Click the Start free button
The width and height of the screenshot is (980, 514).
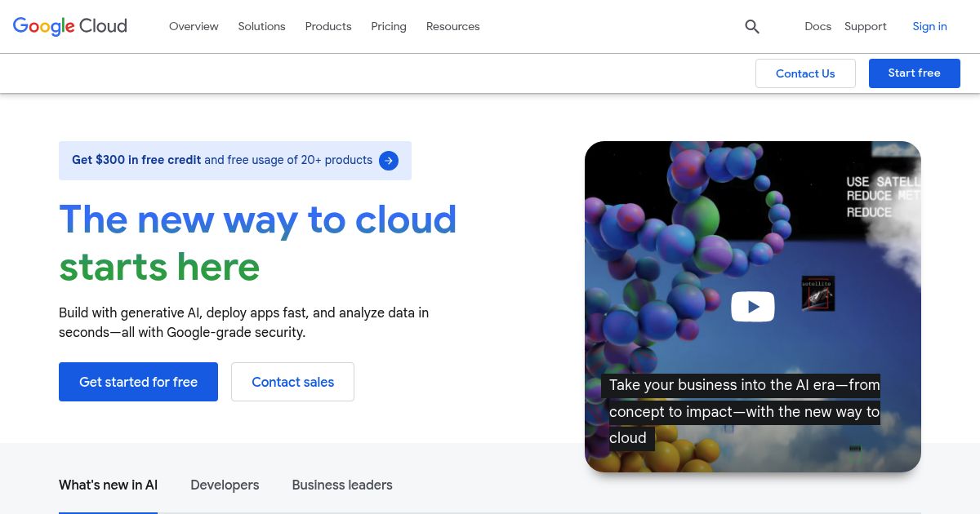pos(914,73)
